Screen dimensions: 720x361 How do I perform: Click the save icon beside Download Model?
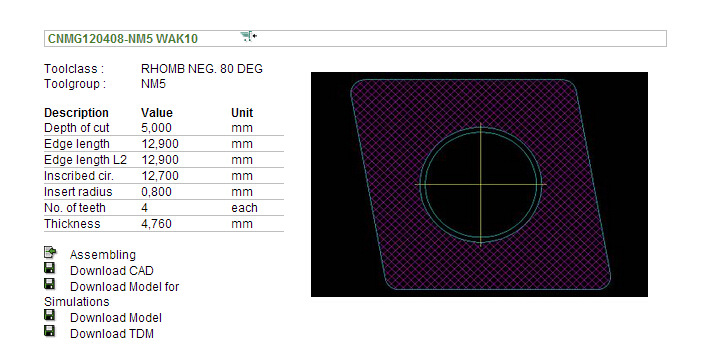pyautogui.click(x=50, y=315)
